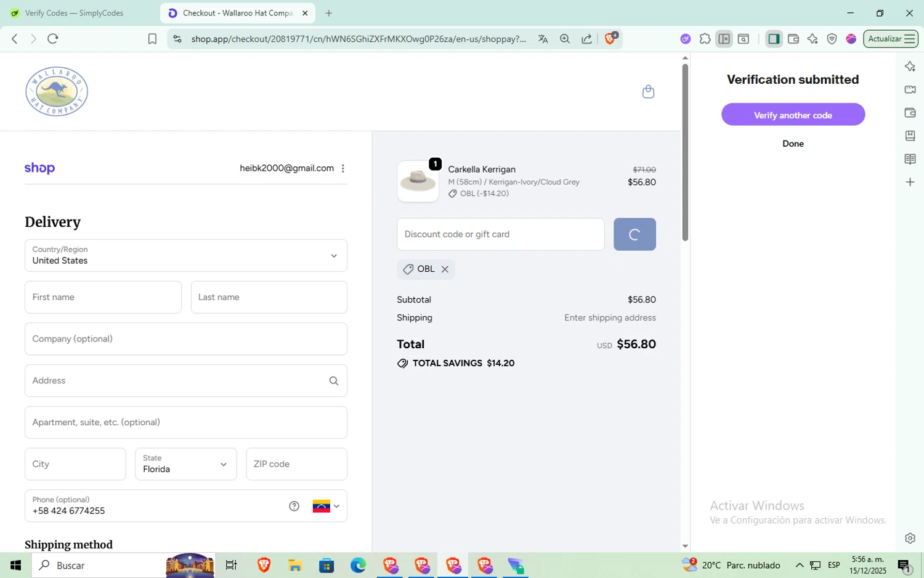Click Verify another code button
This screenshot has height=578, width=924.
(x=793, y=115)
